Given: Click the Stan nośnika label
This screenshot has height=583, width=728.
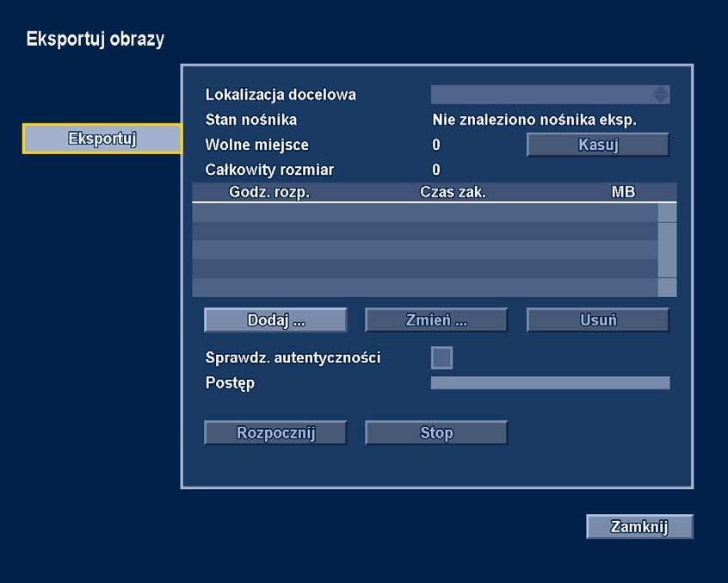Looking at the screenshot, I should click(251, 120).
